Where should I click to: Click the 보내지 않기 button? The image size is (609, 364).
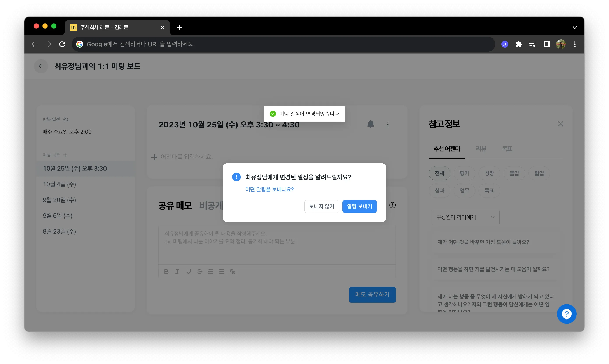(321, 206)
